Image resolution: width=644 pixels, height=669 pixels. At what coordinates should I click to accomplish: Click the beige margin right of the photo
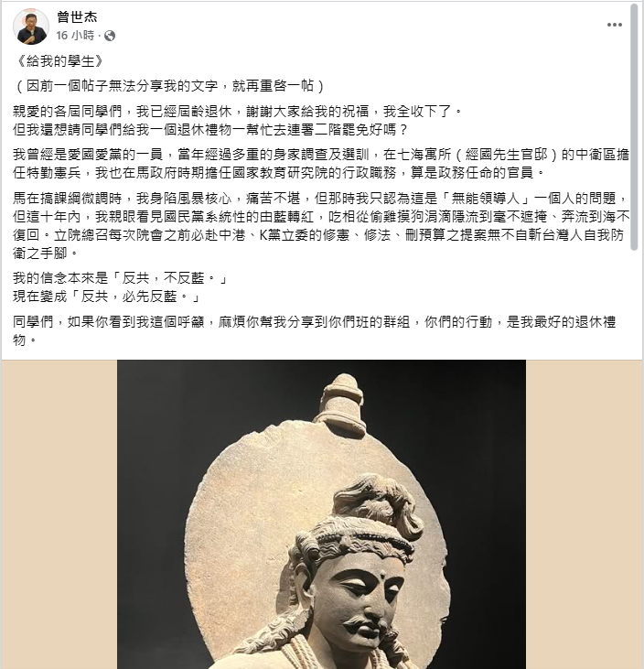(584, 514)
